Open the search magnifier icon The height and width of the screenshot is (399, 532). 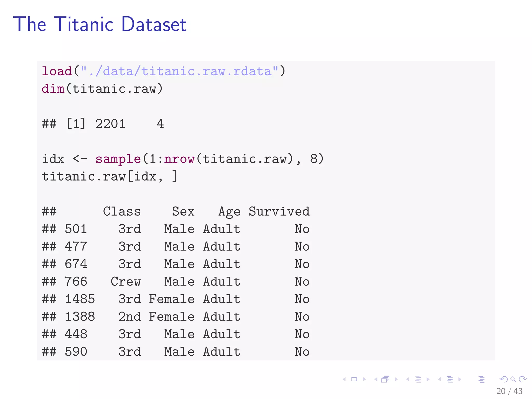coord(513,379)
